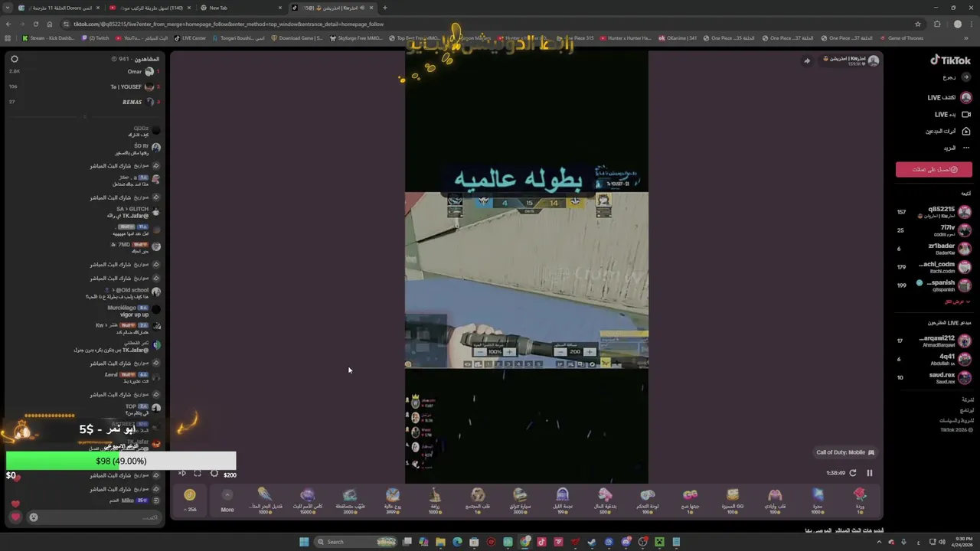Open a new browser tab with plus

tap(384, 8)
